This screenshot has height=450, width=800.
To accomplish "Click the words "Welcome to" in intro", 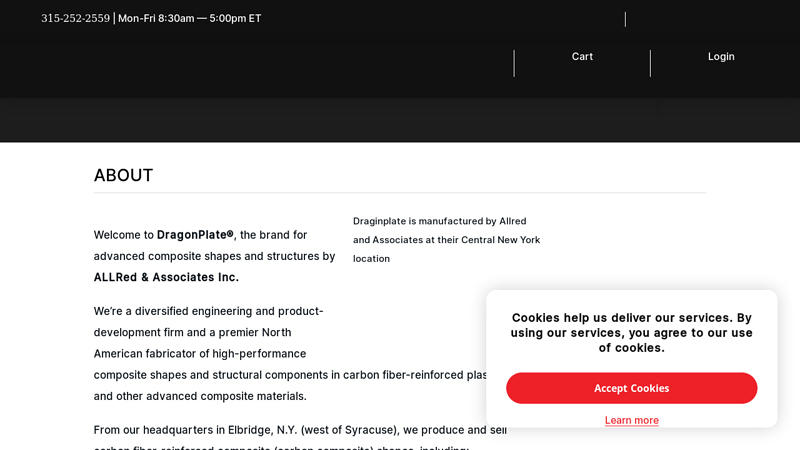I will pyautogui.click(x=123, y=235).
